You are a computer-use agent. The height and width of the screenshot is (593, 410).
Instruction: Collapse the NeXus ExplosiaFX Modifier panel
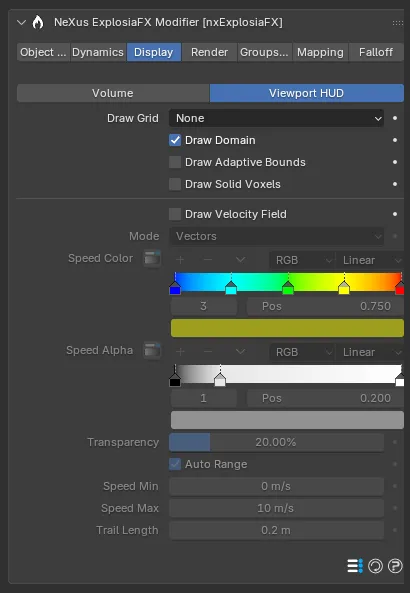point(22,23)
